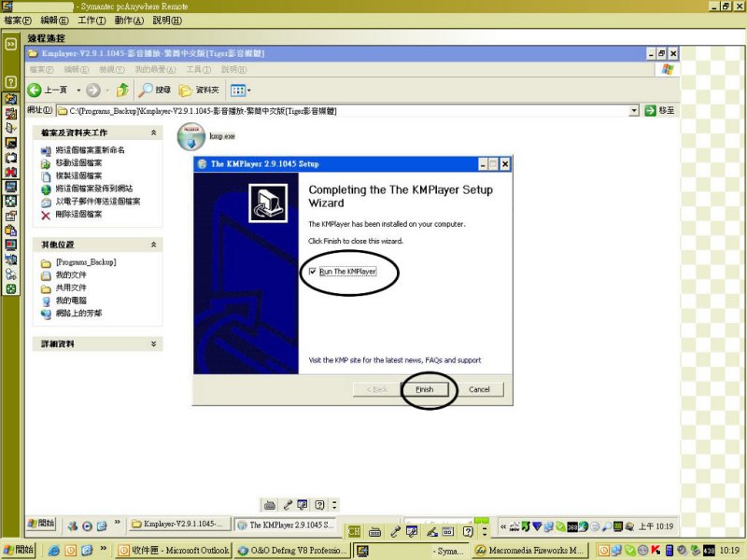Switch to O&O Defrag V8 Professional taskbar button

pos(293,551)
